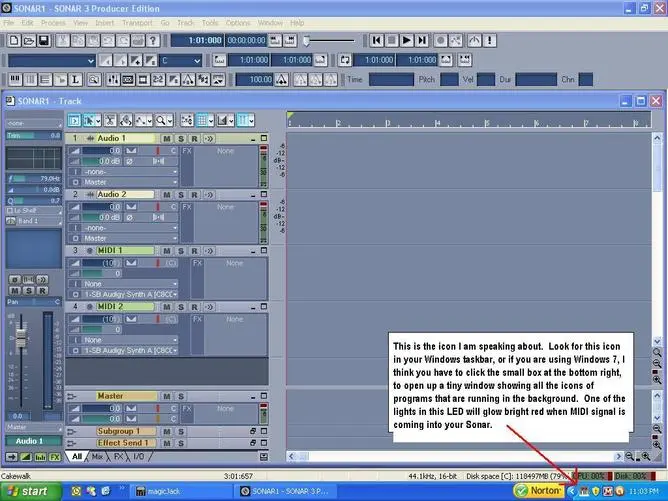Screen dimensions: 668x501
Task: Select the Audio 2 track name
Action: click(x=125, y=194)
